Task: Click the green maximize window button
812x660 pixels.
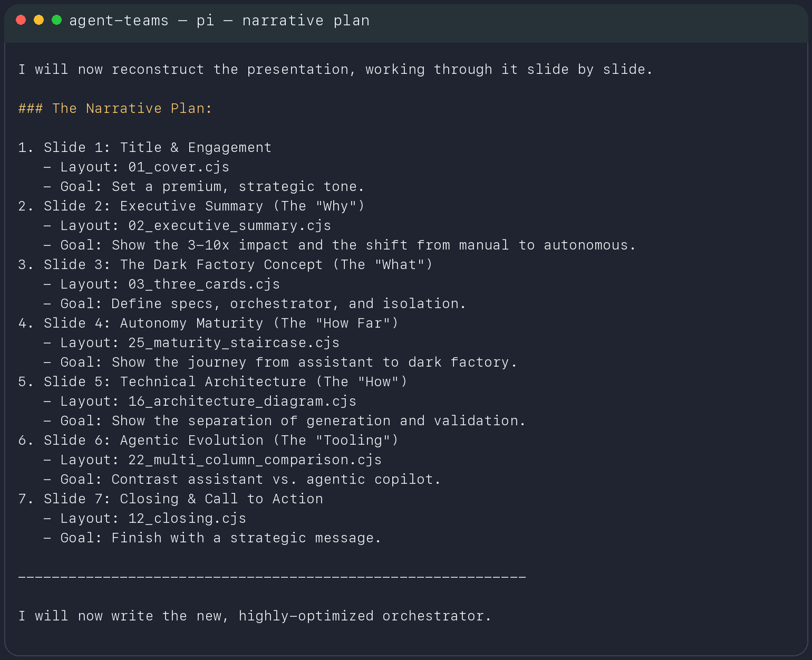Action: tap(56, 20)
